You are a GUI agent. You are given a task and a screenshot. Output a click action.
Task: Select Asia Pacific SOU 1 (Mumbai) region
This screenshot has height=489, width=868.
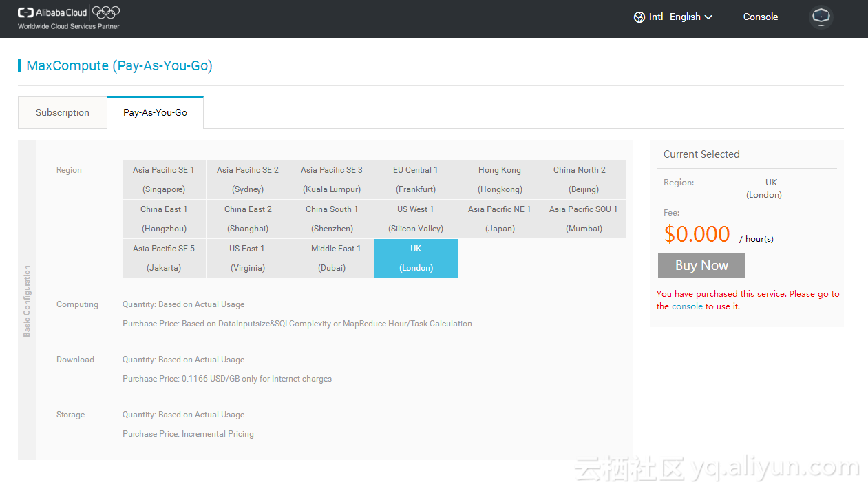coord(584,219)
